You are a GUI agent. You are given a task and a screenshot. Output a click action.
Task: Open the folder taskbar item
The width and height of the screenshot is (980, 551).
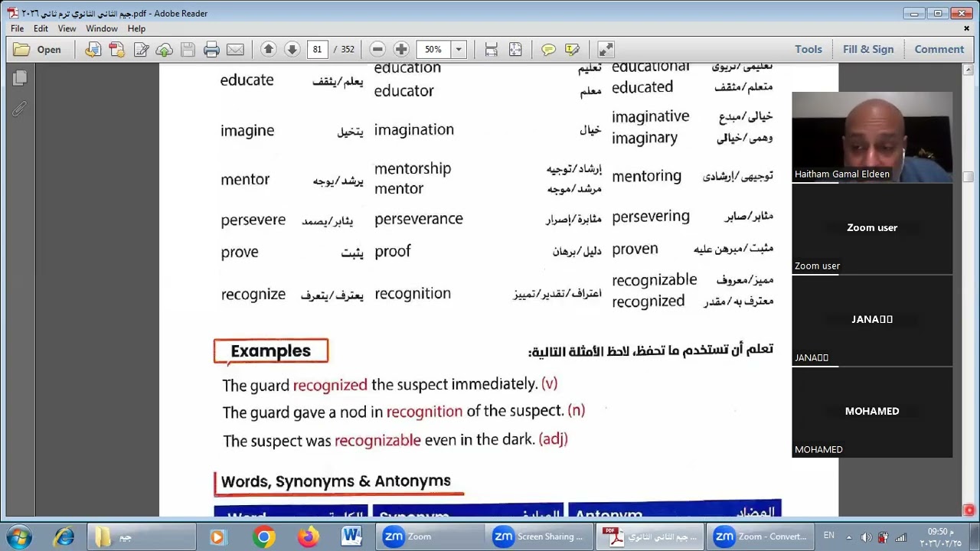click(140, 536)
